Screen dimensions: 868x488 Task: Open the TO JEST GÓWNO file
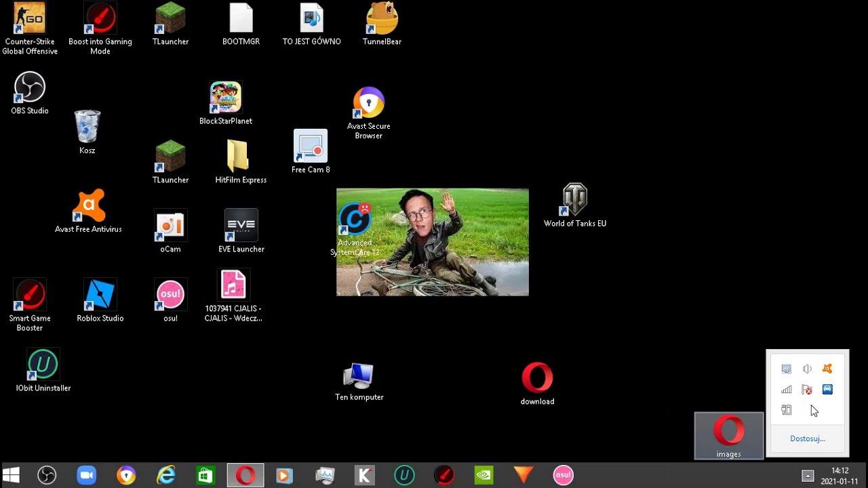(x=312, y=24)
